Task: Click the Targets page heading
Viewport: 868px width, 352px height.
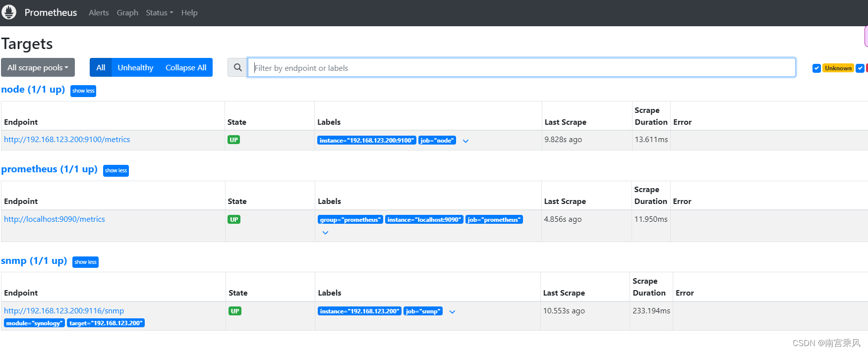Action: [27, 44]
